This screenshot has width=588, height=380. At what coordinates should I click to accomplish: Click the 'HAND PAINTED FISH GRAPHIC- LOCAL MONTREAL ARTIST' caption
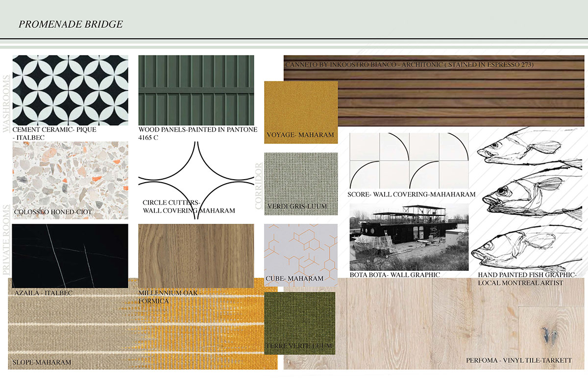pos(527,279)
